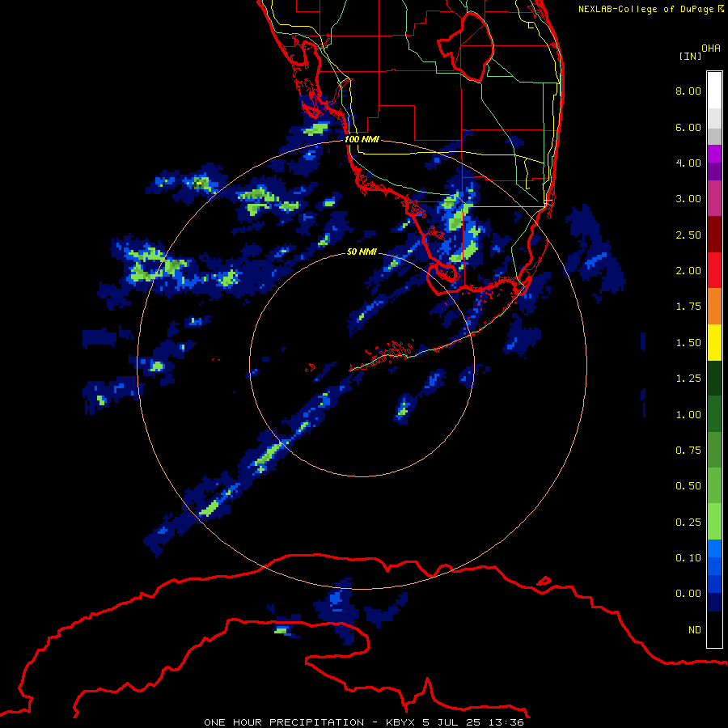This screenshot has width=728, height=728.
Task: Click the 50 NMI range ring label
Action: click(362, 252)
